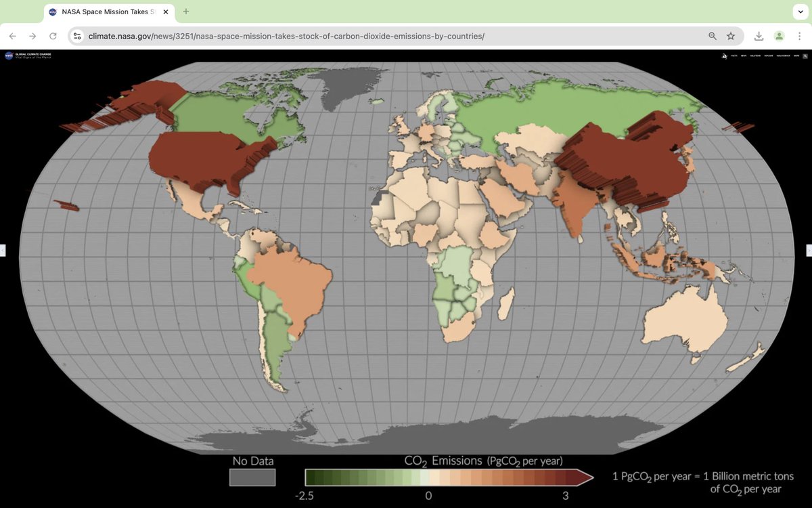Bookmark this page using the star icon
The width and height of the screenshot is (812, 508).
pos(731,35)
